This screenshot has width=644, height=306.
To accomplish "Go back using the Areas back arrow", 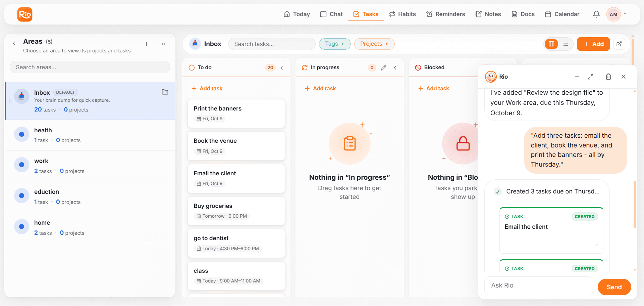I will coord(14,43).
